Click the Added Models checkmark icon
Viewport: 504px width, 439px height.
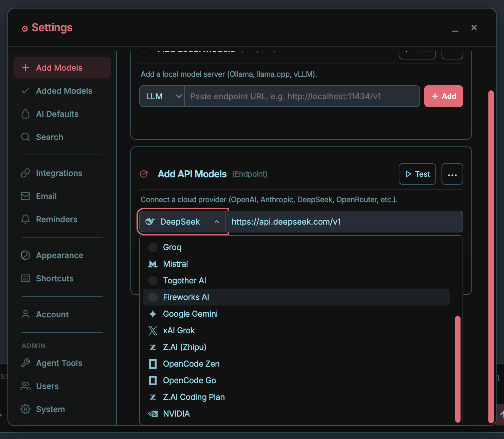25,91
